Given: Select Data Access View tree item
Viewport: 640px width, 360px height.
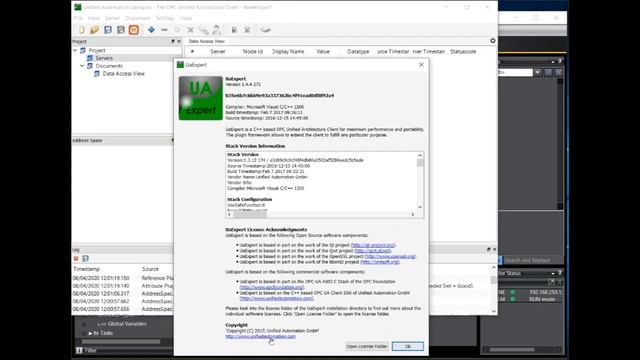Looking at the screenshot, I should [x=123, y=73].
